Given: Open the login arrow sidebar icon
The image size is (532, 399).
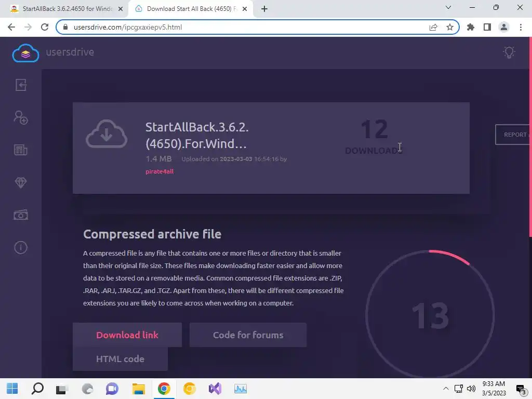Looking at the screenshot, I should pos(21,85).
